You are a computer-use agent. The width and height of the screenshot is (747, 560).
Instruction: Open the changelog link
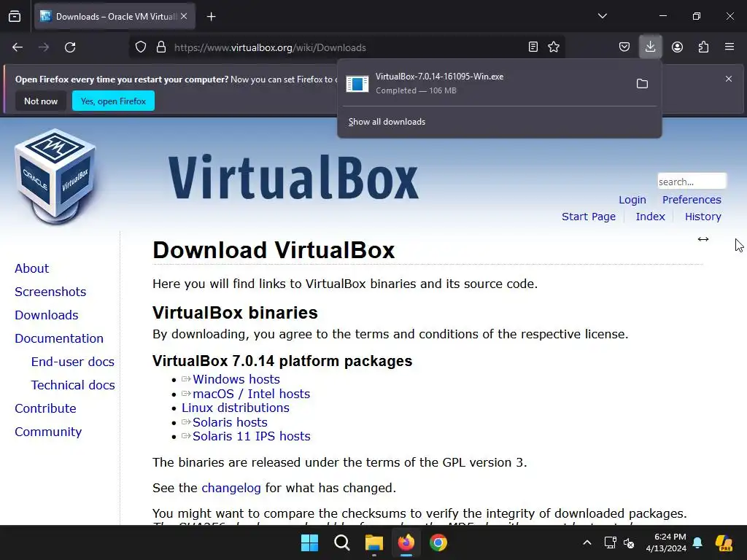point(231,488)
